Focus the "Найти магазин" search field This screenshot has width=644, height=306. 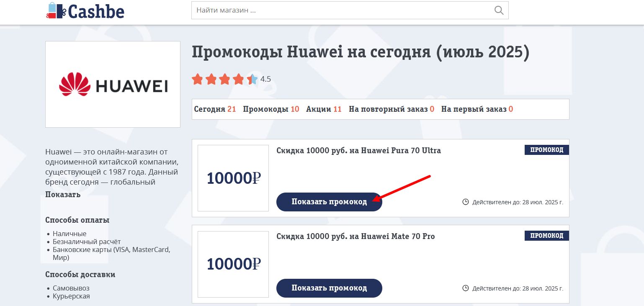350,10
